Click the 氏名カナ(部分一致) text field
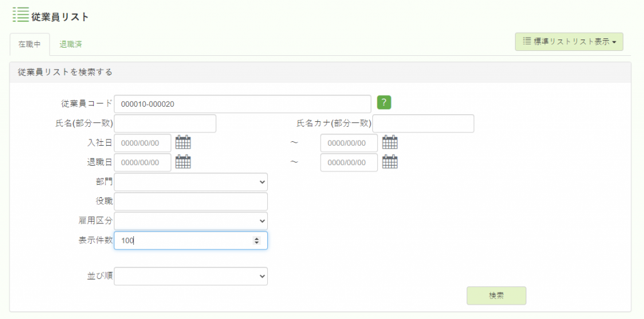This screenshot has width=644, height=319. 423,124
